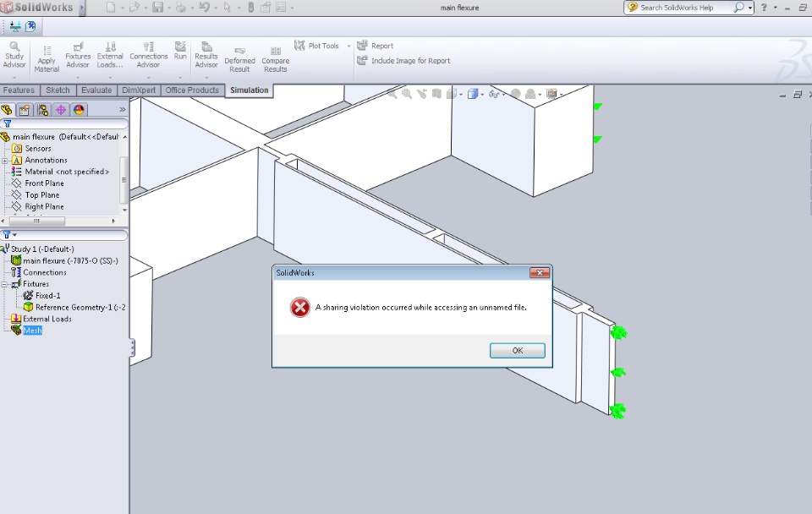Select the Top Plane

point(42,195)
